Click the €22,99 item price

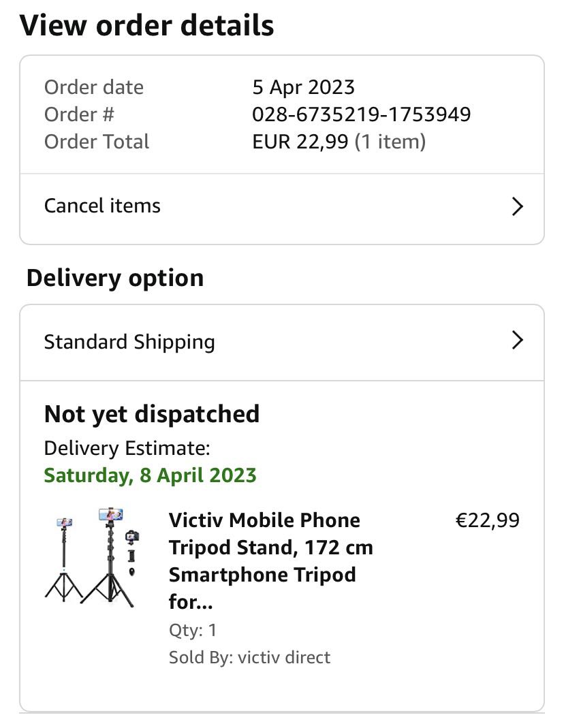pos(487,520)
